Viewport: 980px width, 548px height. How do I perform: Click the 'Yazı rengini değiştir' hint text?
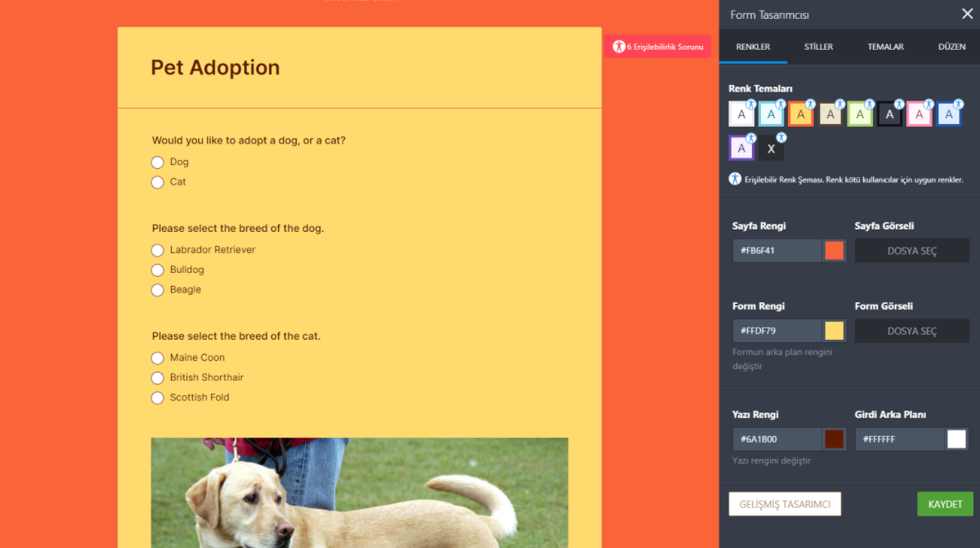tap(772, 461)
